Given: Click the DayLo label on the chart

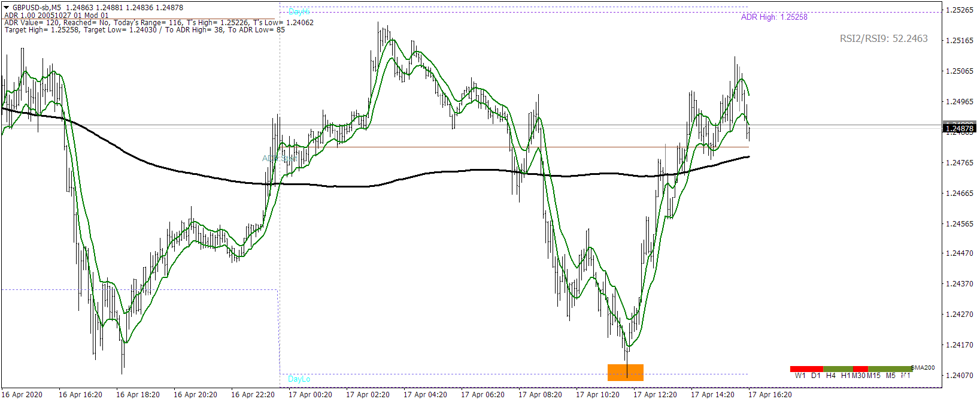Looking at the screenshot, I should [299, 379].
